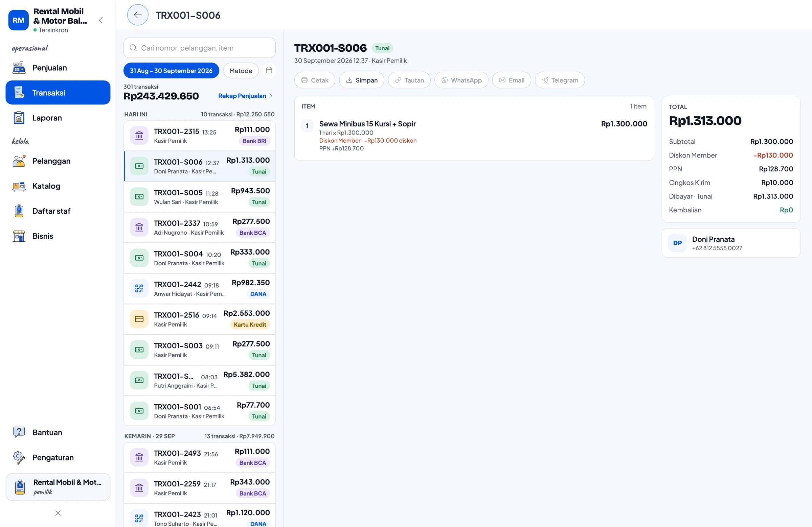
Task: Share receipt via WhatsApp
Action: point(461,80)
